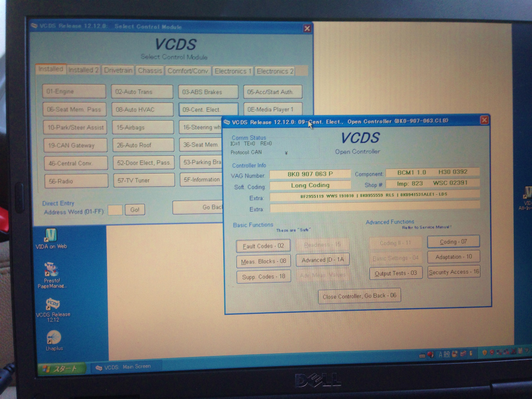Viewport: 532px width, 399px height.
Task: Click the Protocol: CAN status text
Action: pyautogui.click(x=246, y=152)
